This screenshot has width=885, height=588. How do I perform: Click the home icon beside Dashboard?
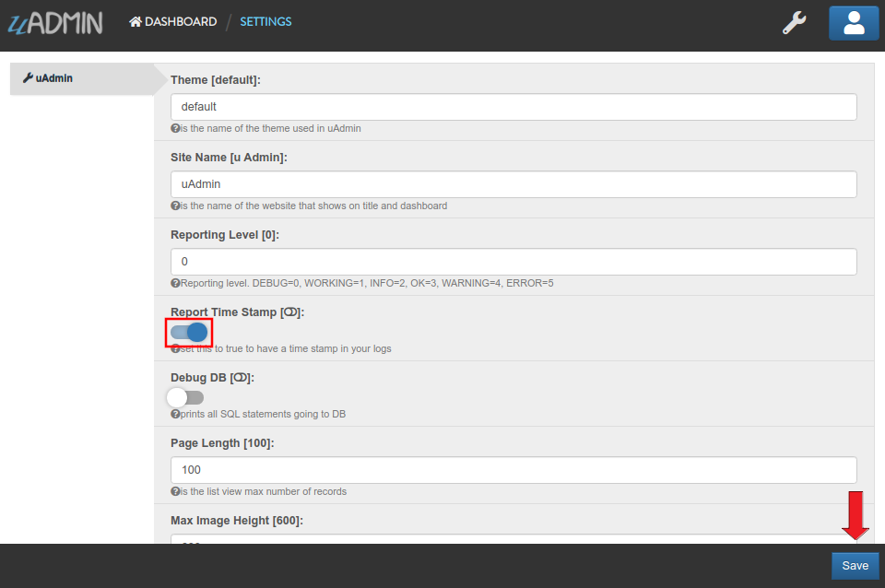pos(136,21)
